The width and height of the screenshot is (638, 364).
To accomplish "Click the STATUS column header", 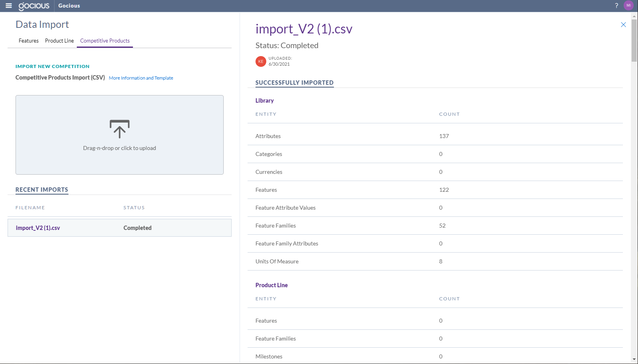I will (x=134, y=208).
